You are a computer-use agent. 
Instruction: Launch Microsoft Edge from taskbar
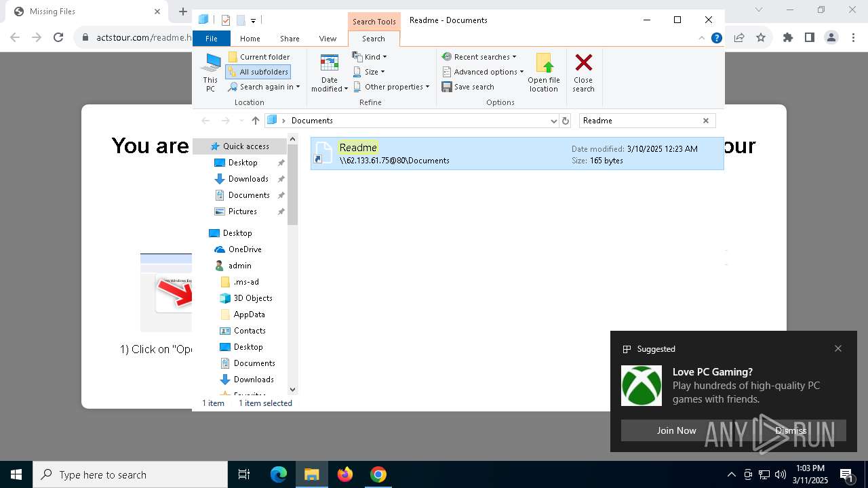click(279, 474)
